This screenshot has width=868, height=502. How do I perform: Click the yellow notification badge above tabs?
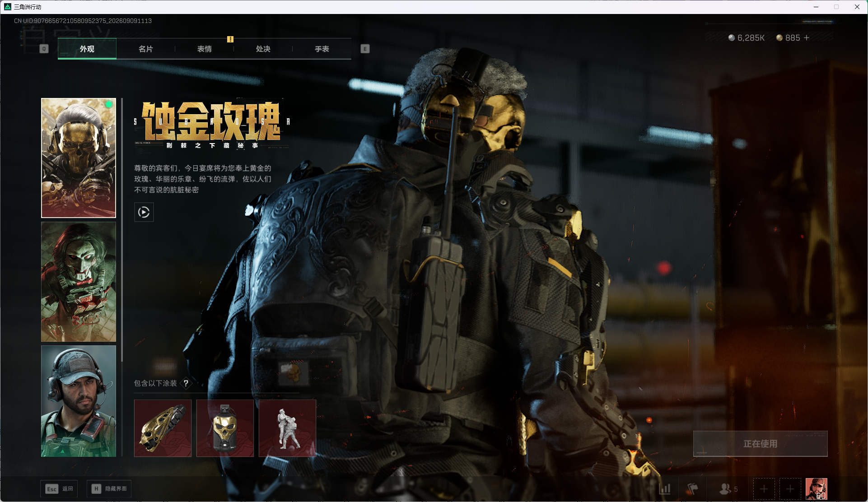pos(230,39)
